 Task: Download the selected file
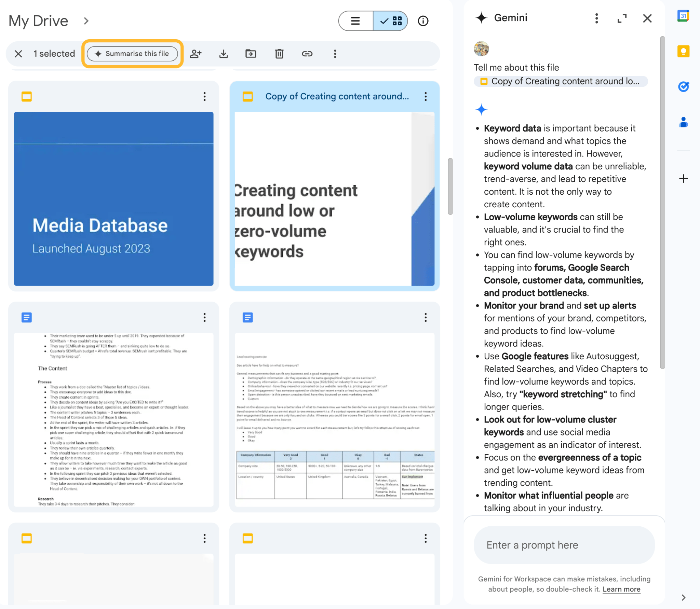[224, 54]
